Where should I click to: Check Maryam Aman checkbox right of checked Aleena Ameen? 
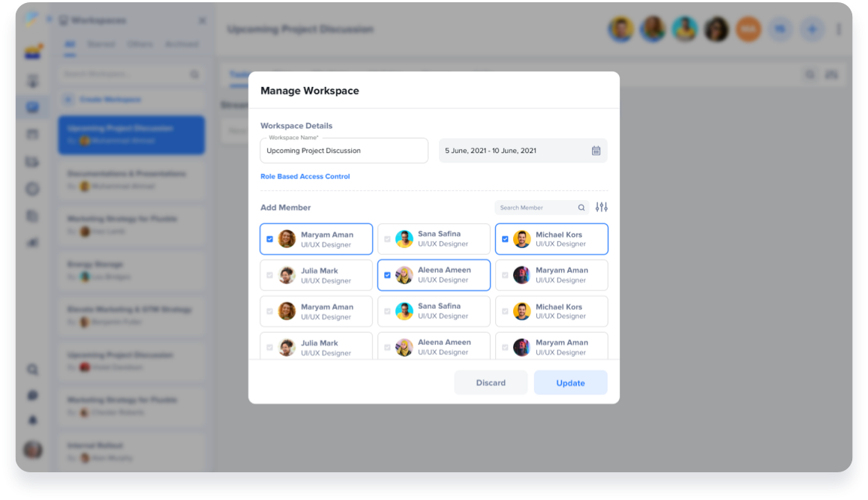(505, 275)
